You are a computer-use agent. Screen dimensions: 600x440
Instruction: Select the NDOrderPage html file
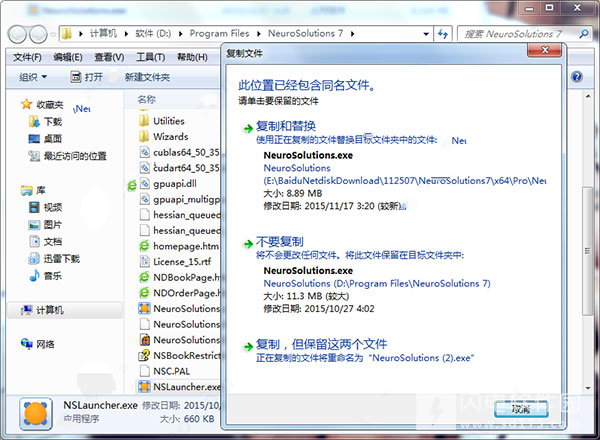pos(180,293)
